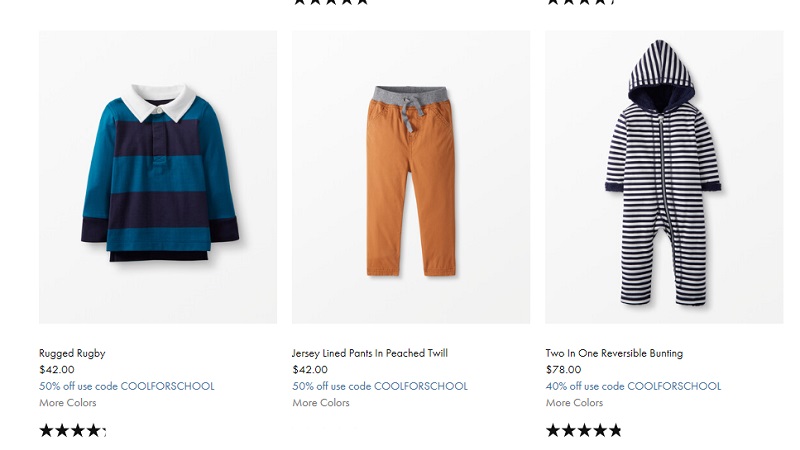Click the 50% off COOLFORSCHOOL offer under Jersey Pants
Viewport: 800px width, 450px height.
point(380,386)
